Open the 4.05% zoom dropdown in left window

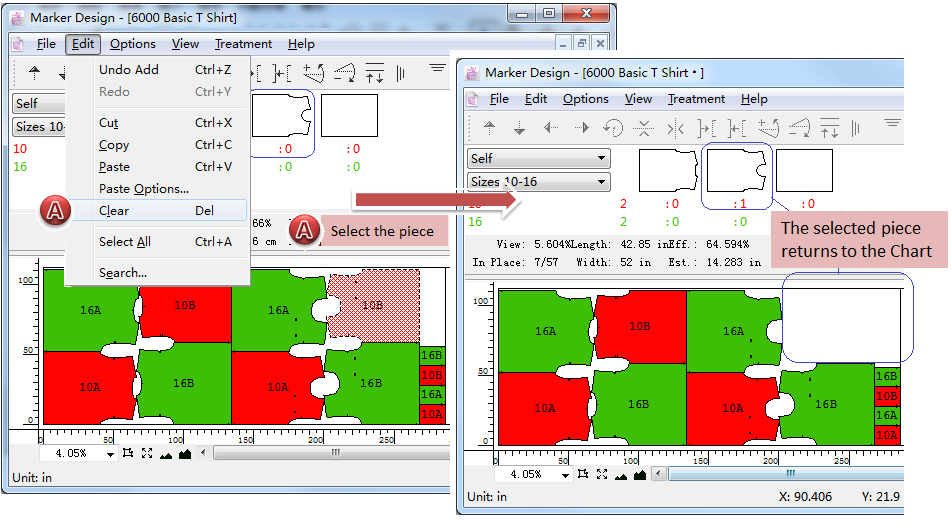coord(110,453)
